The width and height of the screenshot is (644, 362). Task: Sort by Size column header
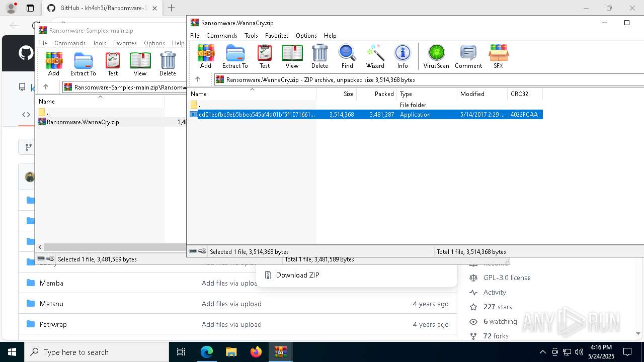337,94
